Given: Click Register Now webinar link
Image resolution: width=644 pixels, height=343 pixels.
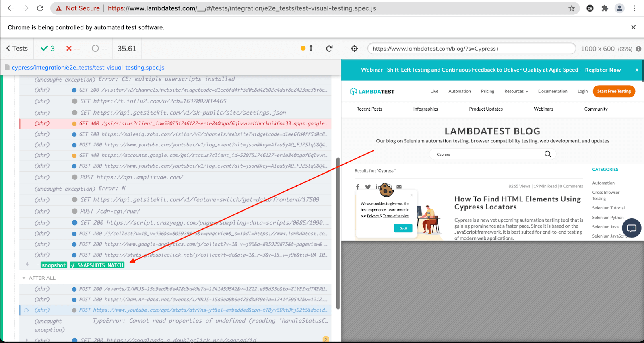Looking at the screenshot, I should pyautogui.click(x=603, y=70).
